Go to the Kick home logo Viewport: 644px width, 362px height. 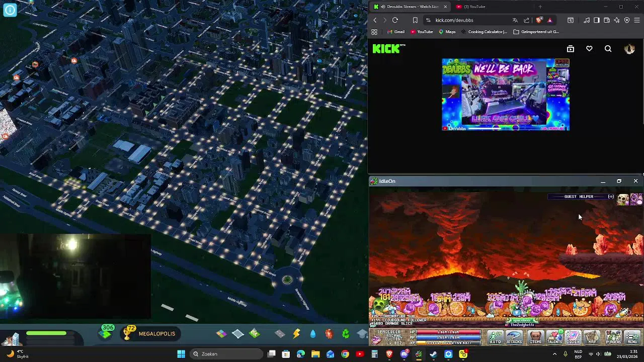pos(388,49)
